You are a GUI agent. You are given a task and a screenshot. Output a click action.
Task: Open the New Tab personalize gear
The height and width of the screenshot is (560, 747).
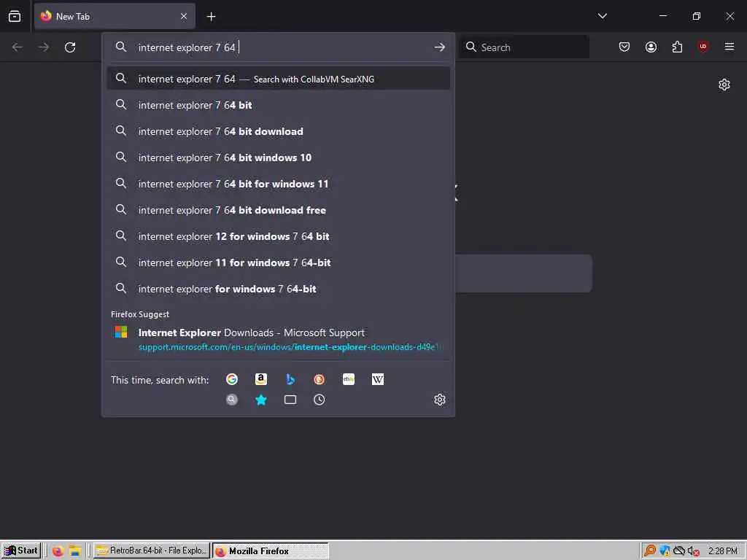click(x=724, y=85)
